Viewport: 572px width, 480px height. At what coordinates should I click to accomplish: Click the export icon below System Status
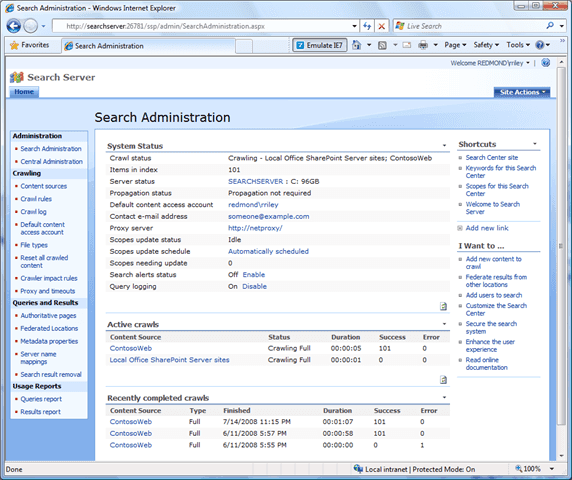click(443, 306)
